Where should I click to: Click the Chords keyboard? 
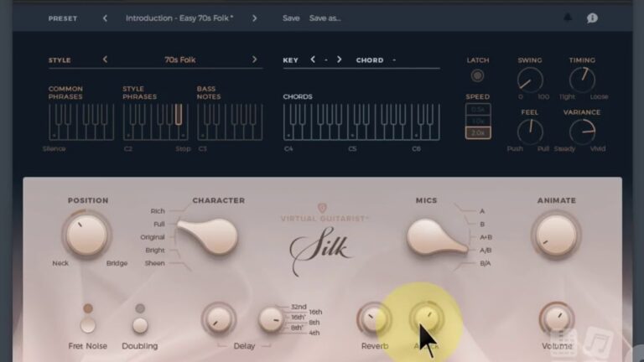[361, 122]
